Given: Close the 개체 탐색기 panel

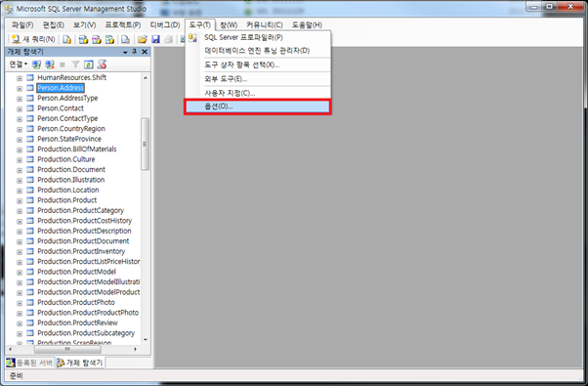Looking at the screenshot, I should (145, 52).
